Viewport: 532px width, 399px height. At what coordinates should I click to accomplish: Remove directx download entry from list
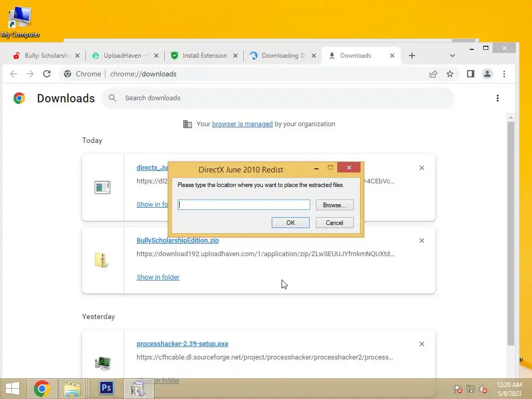click(x=422, y=168)
